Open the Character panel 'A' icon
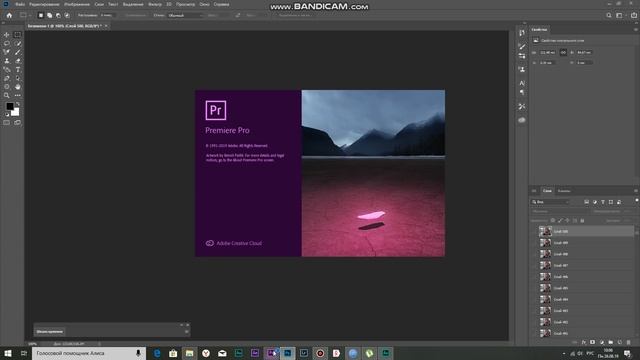Screen dimensions: 640x360 tap(522, 83)
